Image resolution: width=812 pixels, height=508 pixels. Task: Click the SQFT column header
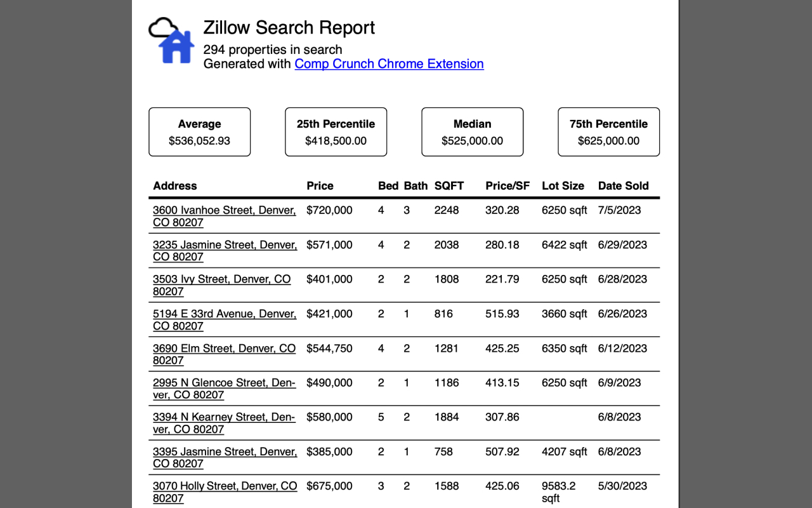click(x=449, y=186)
